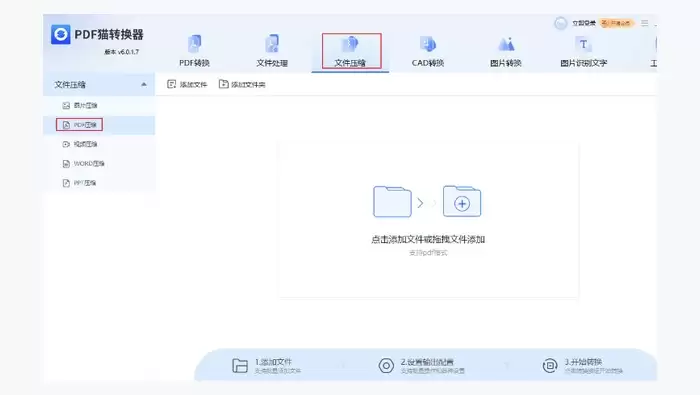Click the 1.添加文件 step folder icon
Viewport: 700px width, 395px height.
coord(240,366)
